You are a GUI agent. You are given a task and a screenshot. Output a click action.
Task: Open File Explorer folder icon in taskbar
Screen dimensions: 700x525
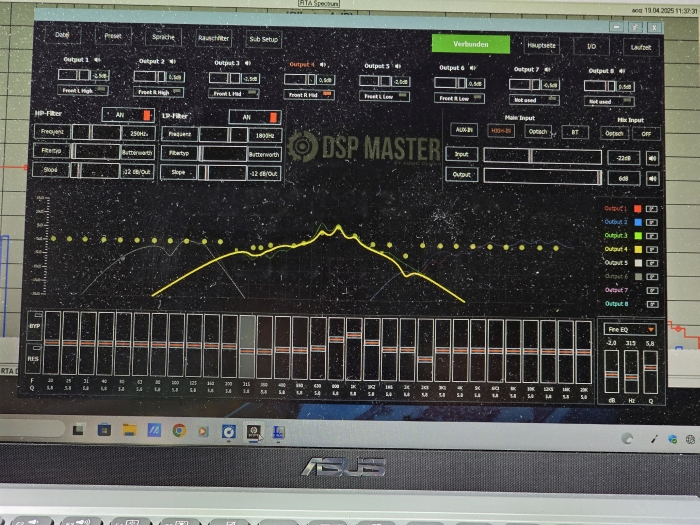pos(129,430)
